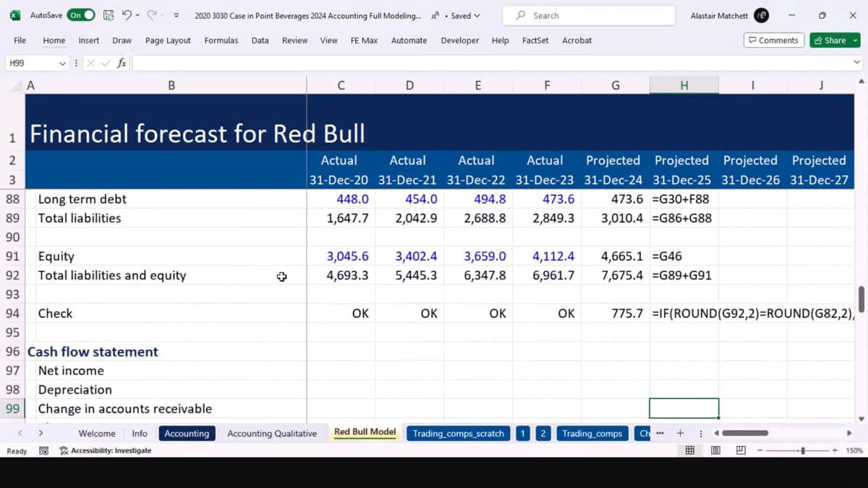Open the Developer tab
Viewport: 868px width, 488px height.
point(460,40)
